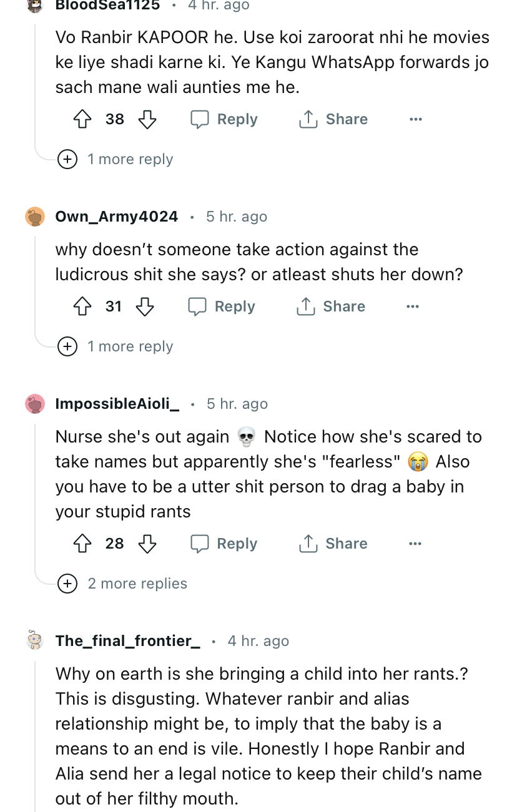This screenshot has height=812, width=517.
Task: Upvote ImpossibleAioli_'s comment
Action: click(82, 544)
